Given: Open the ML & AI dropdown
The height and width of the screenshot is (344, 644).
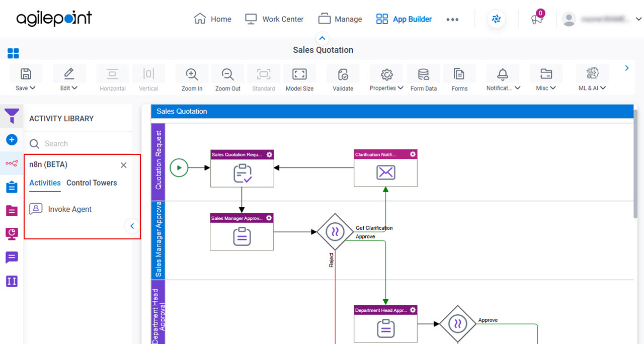Looking at the screenshot, I should (592, 79).
